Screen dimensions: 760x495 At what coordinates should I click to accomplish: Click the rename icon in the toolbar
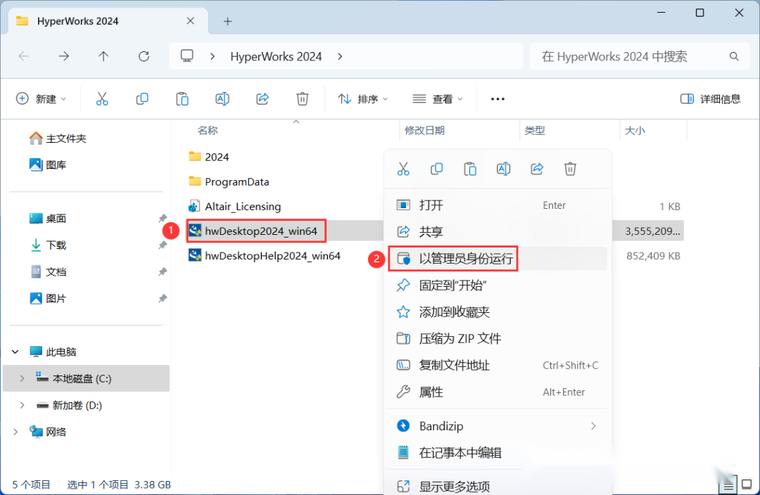coord(222,99)
